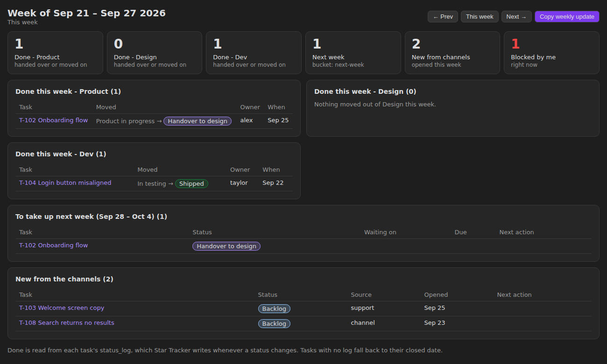607x364 pixels.
Task: Select the New from channels summary card
Action: click(x=452, y=53)
